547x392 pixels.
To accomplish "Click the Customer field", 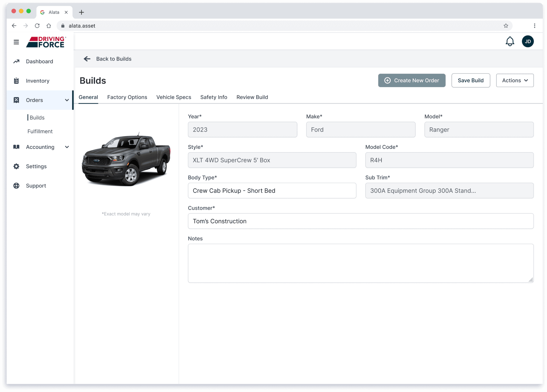I will coord(361,221).
